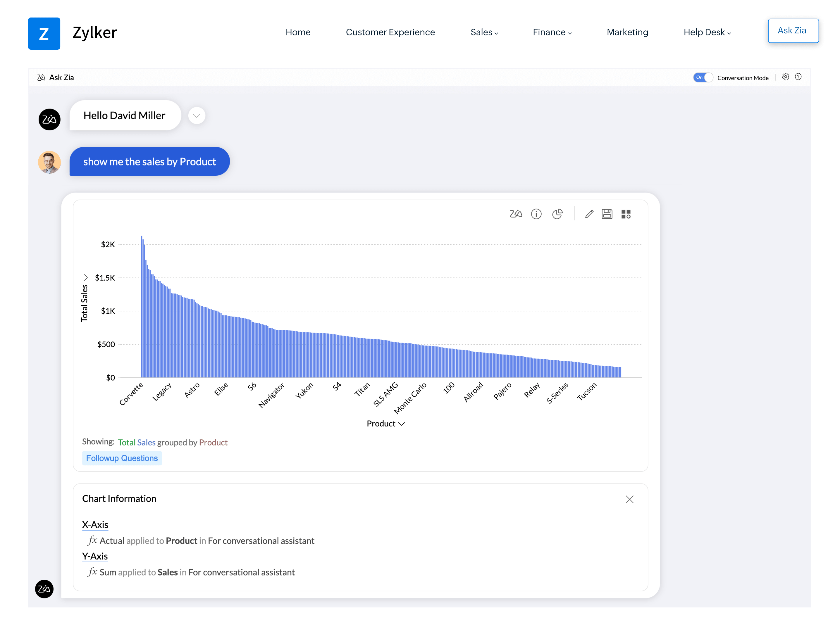
Task: Click Zia avatar at bottom left
Action: click(x=44, y=589)
